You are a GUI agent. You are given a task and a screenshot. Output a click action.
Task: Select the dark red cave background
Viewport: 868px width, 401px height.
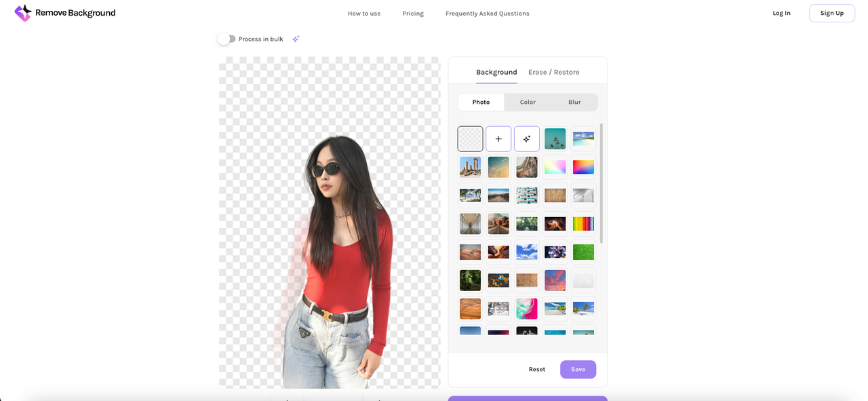pos(555,223)
